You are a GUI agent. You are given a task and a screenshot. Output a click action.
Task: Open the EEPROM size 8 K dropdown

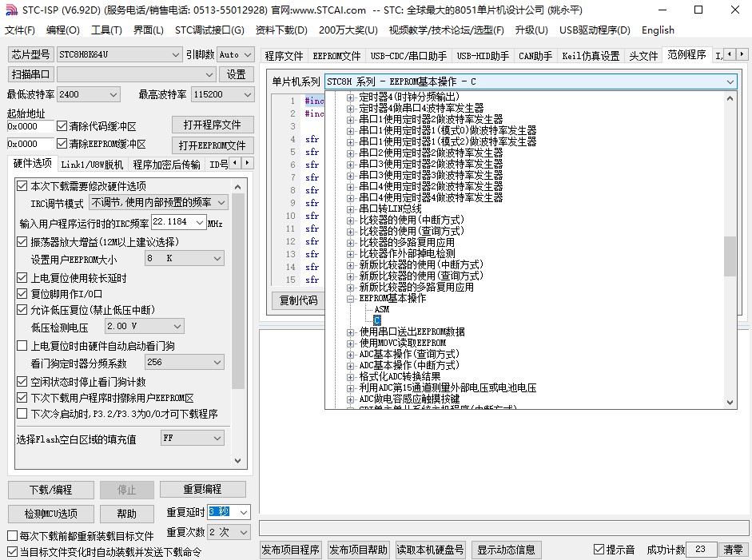pos(217,258)
